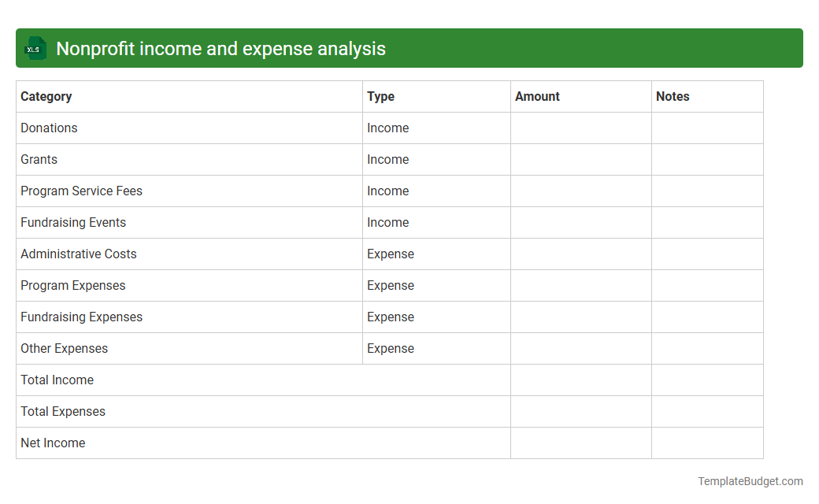Click the Net Income row

click(53, 443)
